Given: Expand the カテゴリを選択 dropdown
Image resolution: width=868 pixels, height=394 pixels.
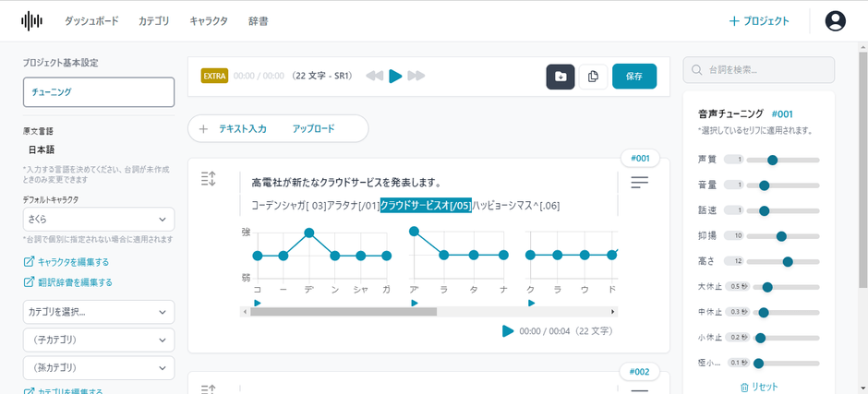Looking at the screenshot, I should click(x=99, y=312).
